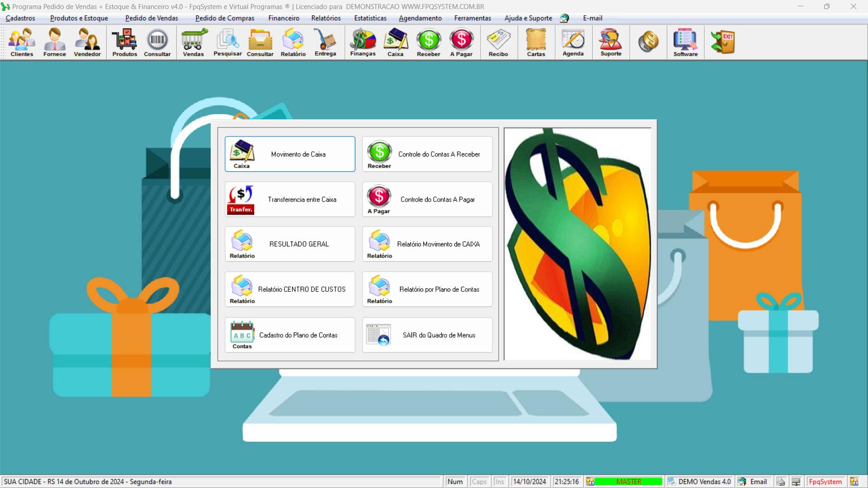
Task: Click SAIR do Quadro de Menus
Action: click(427, 335)
